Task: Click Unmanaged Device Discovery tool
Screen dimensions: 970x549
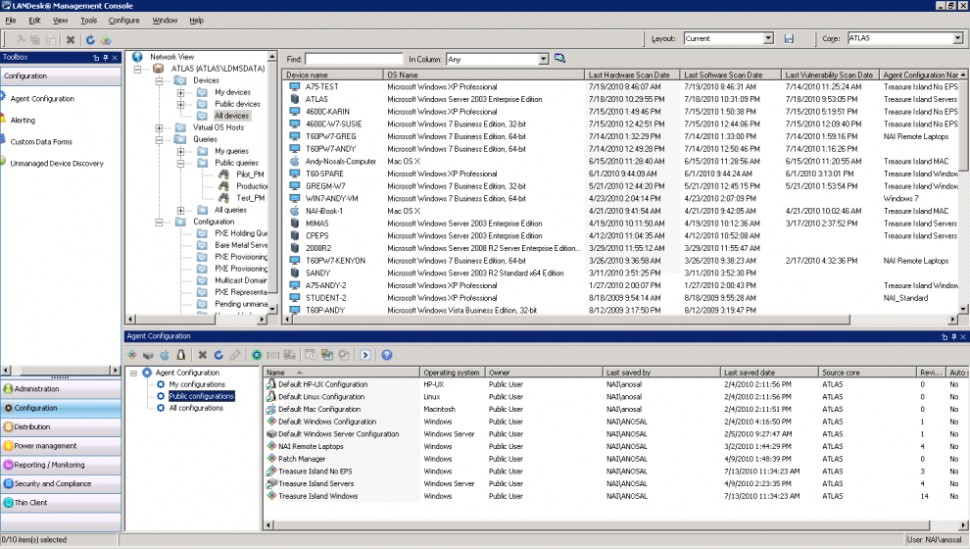Action: coord(56,164)
